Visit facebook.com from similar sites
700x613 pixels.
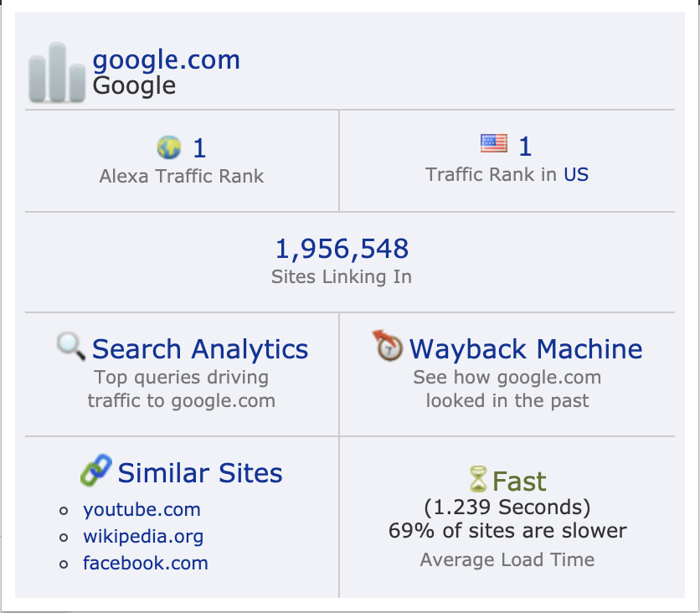click(x=146, y=563)
